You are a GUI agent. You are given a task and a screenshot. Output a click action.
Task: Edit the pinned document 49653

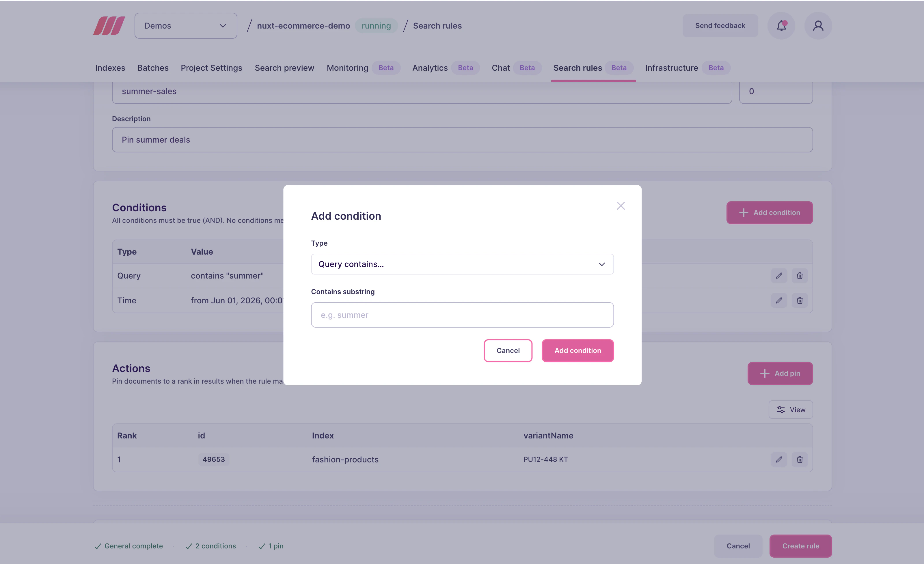point(779,459)
